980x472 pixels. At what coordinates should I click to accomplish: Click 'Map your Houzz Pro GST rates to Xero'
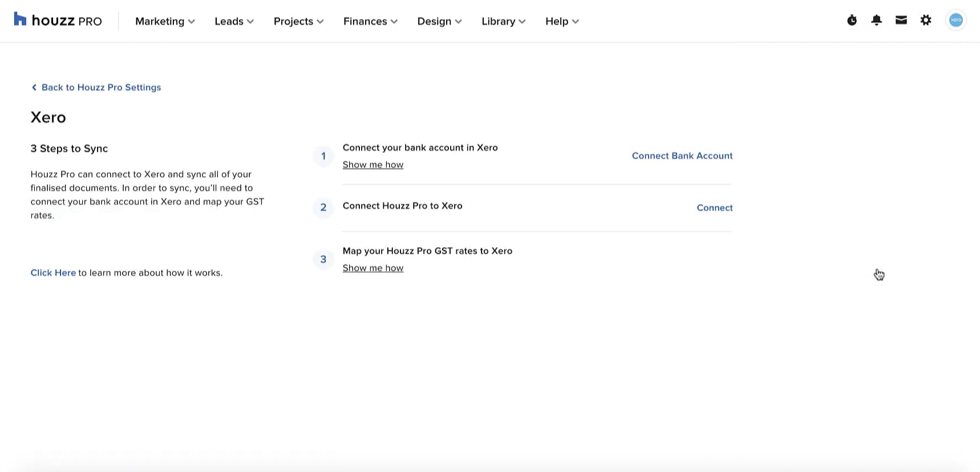428,251
